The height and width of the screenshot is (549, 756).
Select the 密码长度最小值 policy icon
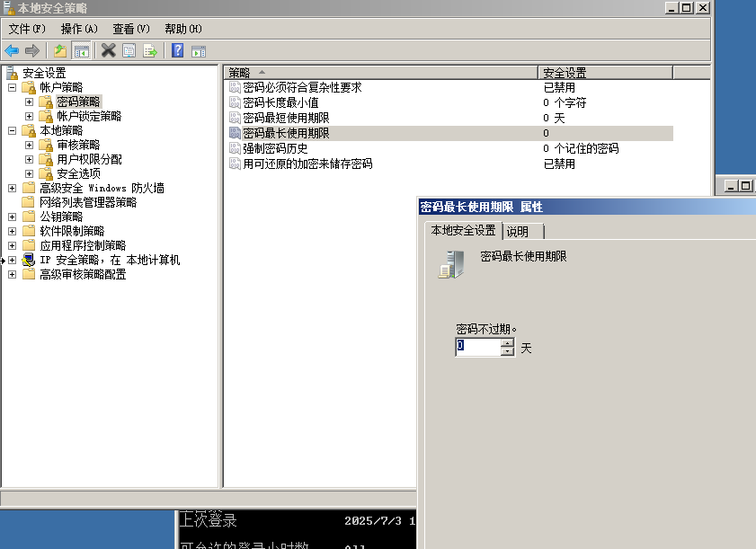pyautogui.click(x=236, y=102)
